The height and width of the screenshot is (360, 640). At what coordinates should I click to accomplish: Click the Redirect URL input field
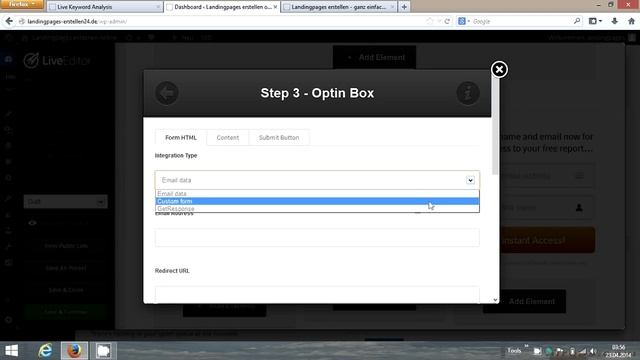click(317, 294)
